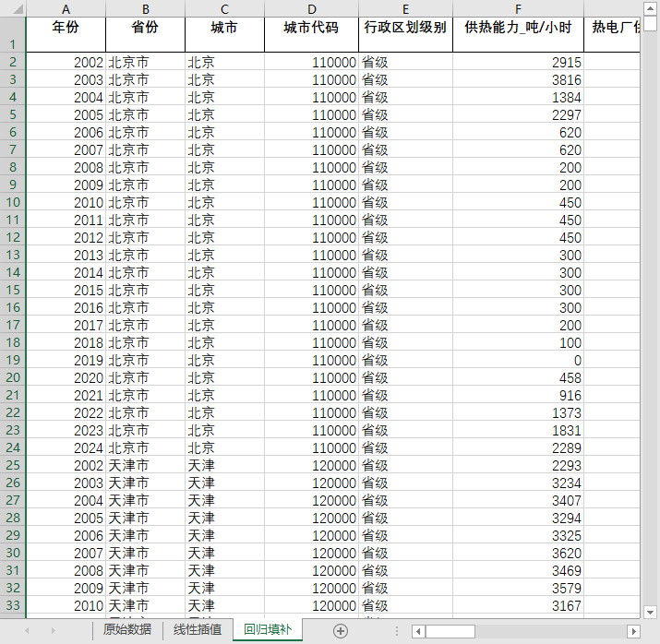Select cell with value 3234
This screenshot has width=660, height=644.
pos(518,483)
